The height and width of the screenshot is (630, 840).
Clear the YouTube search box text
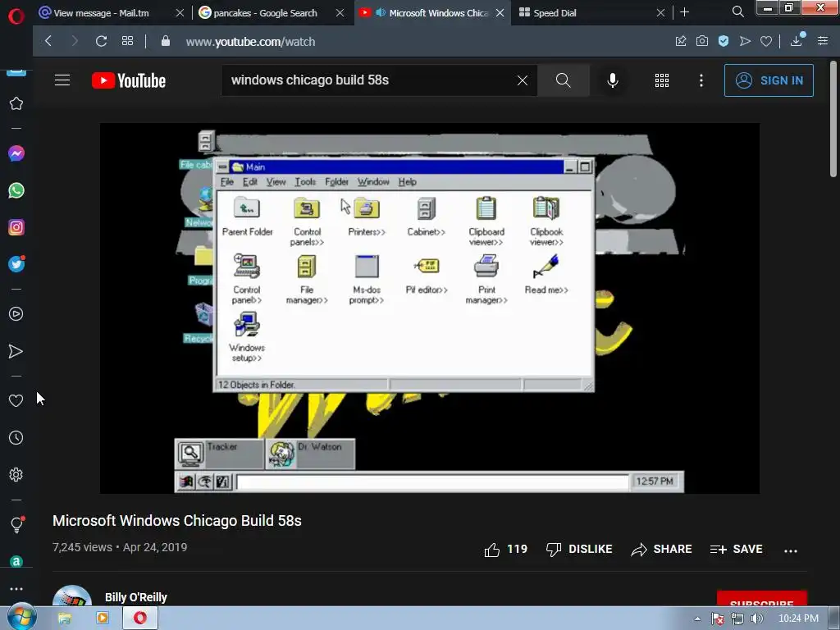click(523, 80)
